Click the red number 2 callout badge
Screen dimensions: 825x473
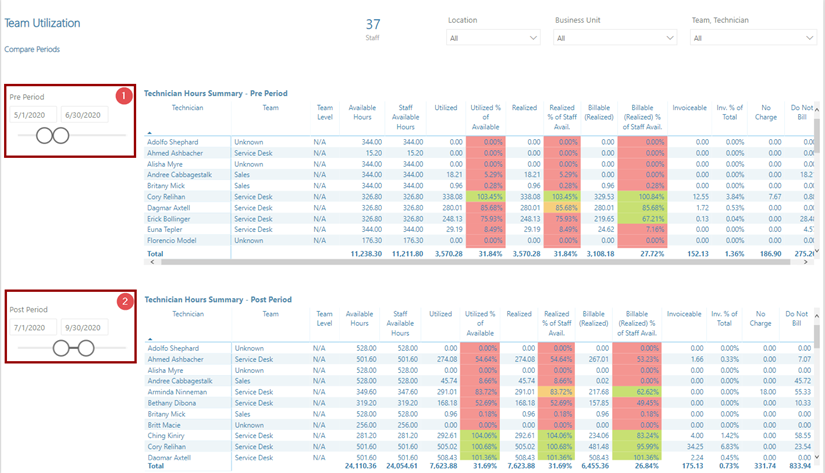124,301
